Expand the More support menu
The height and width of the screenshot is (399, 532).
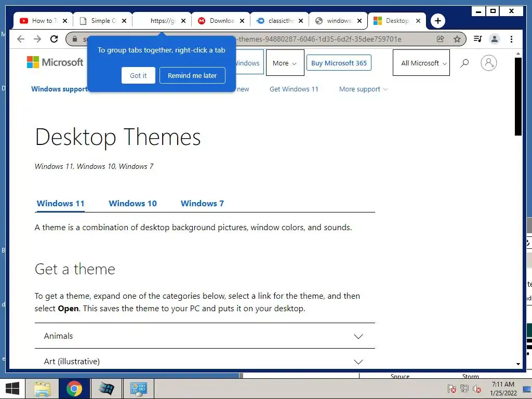(363, 89)
